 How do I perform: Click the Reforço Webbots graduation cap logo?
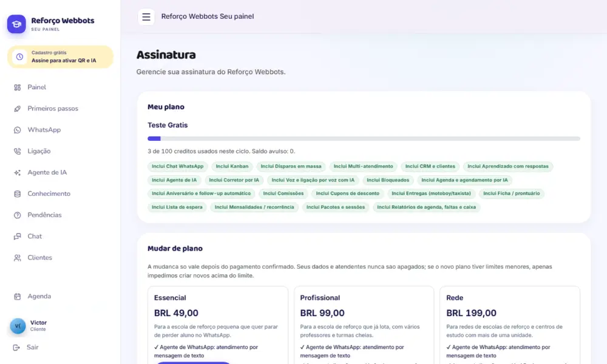[x=16, y=24]
